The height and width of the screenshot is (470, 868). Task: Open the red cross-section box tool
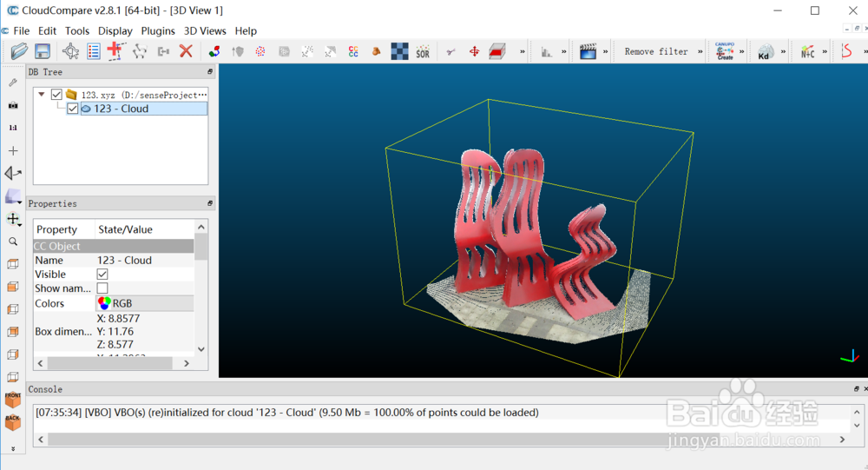[497, 51]
